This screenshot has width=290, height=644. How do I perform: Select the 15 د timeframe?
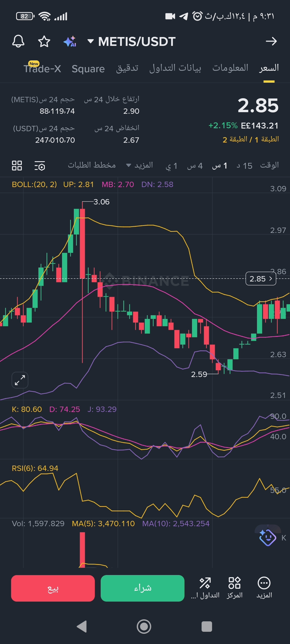tap(244, 166)
